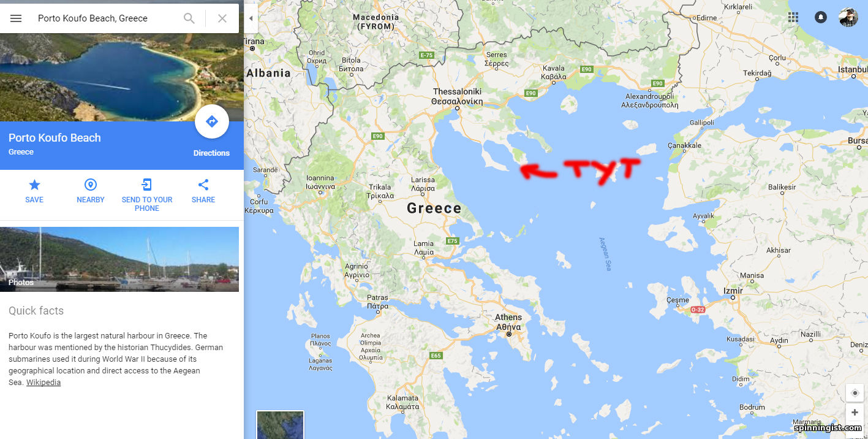868x439 pixels.
Task: Open the Photos thumbnail of the harbour
Action: pyautogui.click(x=119, y=259)
